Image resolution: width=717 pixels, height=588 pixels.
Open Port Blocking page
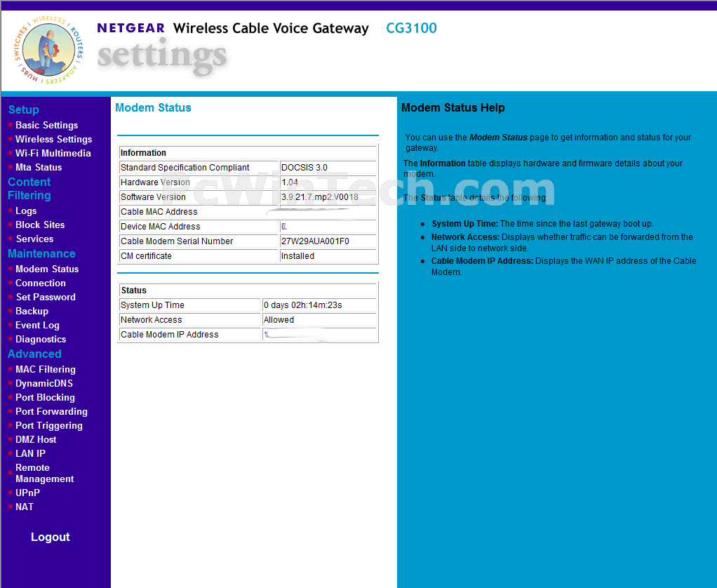pos(45,398)
